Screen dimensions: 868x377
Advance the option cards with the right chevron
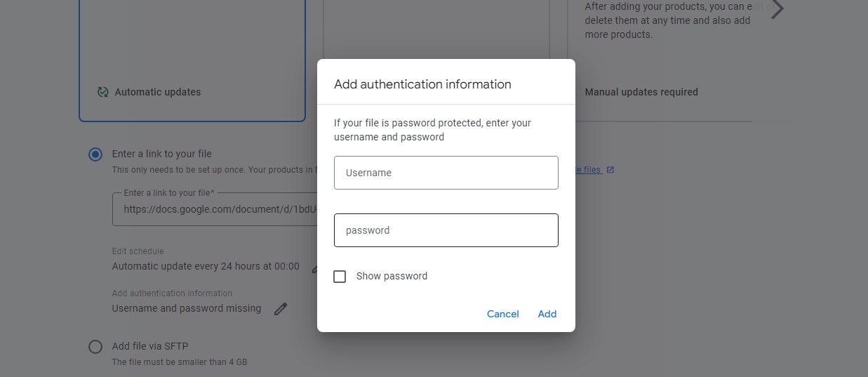777,10
